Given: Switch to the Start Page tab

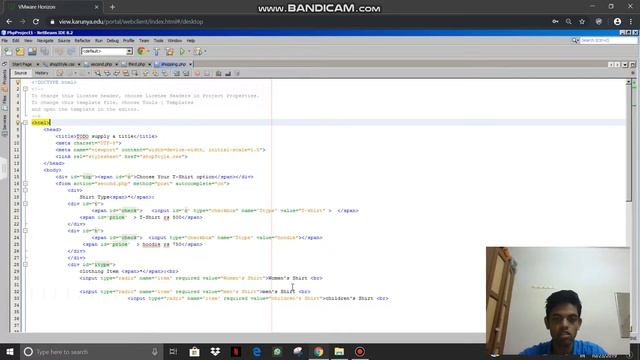Looking at the screenshot, I should [22, 64].
